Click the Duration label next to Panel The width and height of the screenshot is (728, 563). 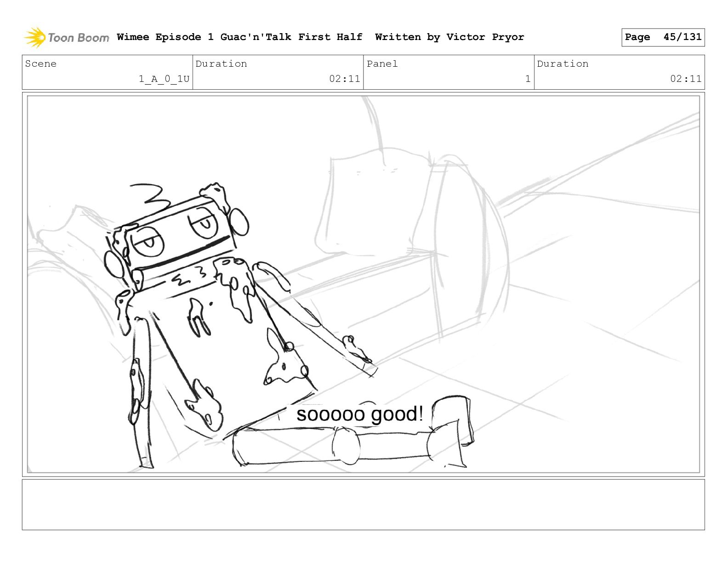pos(563,64)
